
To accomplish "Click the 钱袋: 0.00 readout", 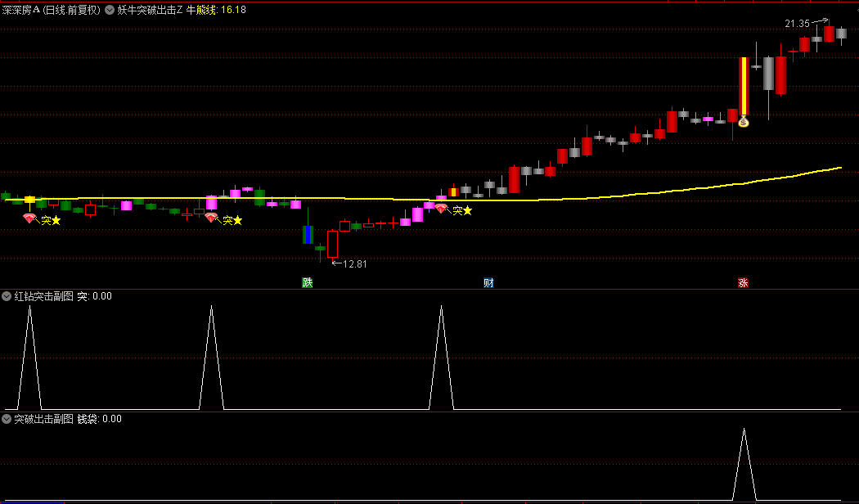I will click(x=99, y=419).
